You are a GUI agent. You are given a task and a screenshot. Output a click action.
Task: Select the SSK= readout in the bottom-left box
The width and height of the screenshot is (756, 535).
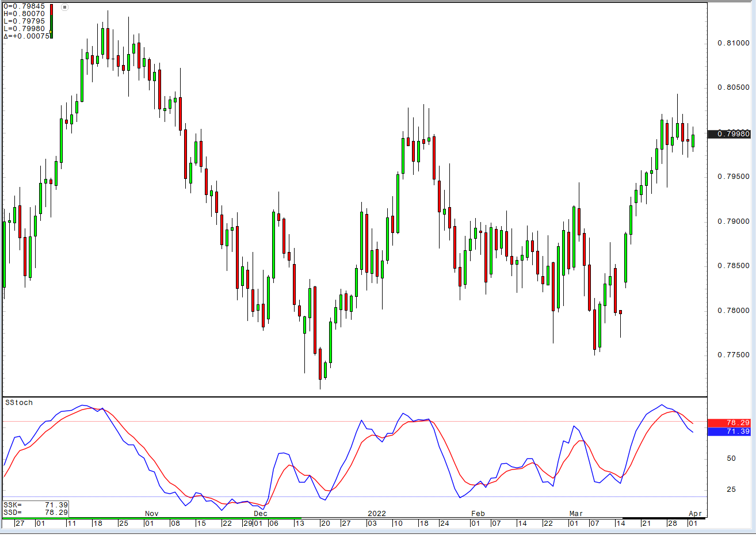(x=36, y=505)
